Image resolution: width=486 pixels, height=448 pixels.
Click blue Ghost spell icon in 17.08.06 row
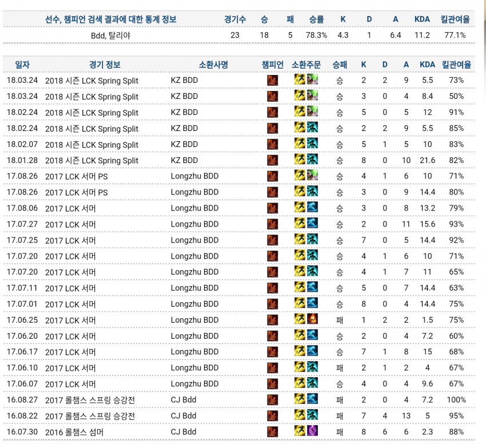312,207
